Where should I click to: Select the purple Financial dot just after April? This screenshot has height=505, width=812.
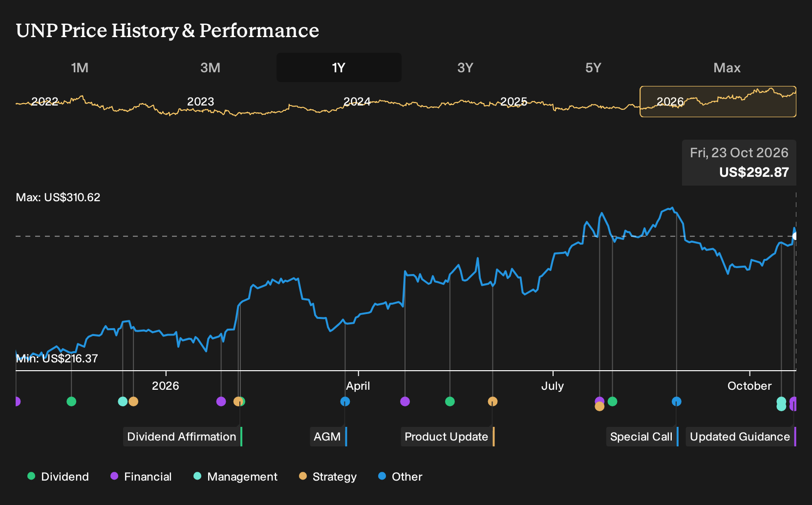pos(405,401)
